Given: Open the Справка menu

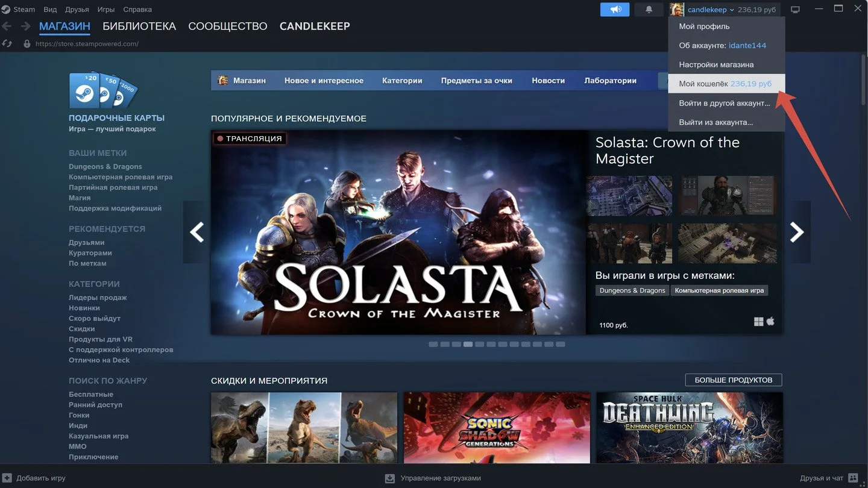Looking at the screenshot, I should [x=137, y=10].
